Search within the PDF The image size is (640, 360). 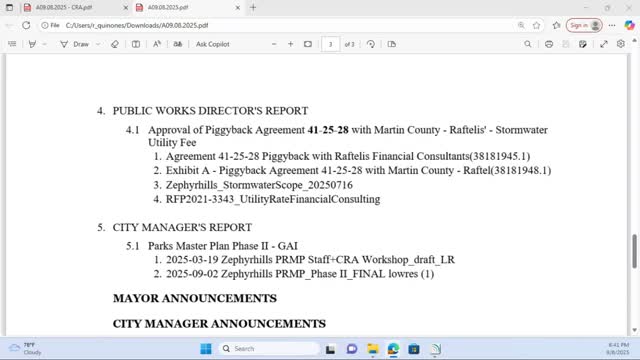click(x=528, y=44)
